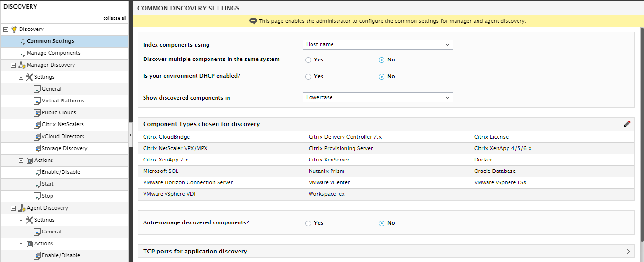Expand TCP ports for application discovery
This screenshot has height=262, width=644.
(629, 252)
